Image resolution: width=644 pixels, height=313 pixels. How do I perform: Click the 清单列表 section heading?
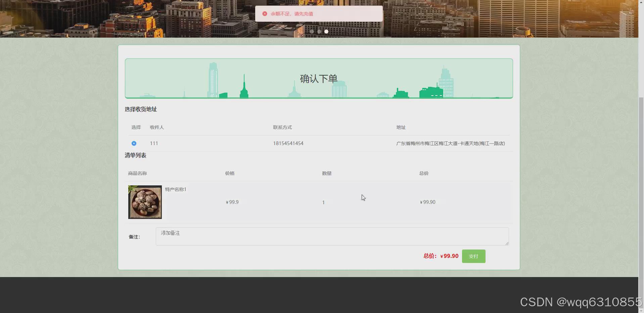[x=135, y=155]
